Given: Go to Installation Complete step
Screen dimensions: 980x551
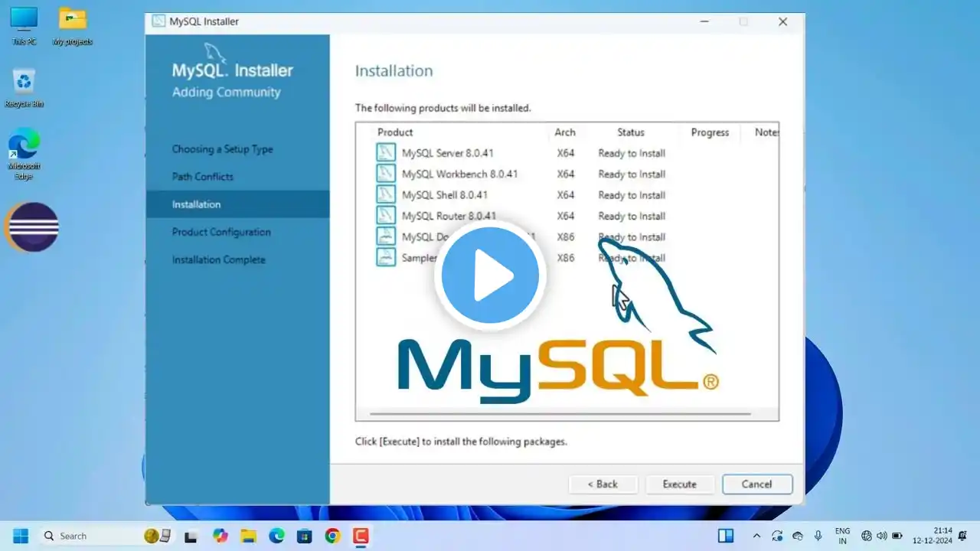Looking at the screenshot, I should (219, 259).
